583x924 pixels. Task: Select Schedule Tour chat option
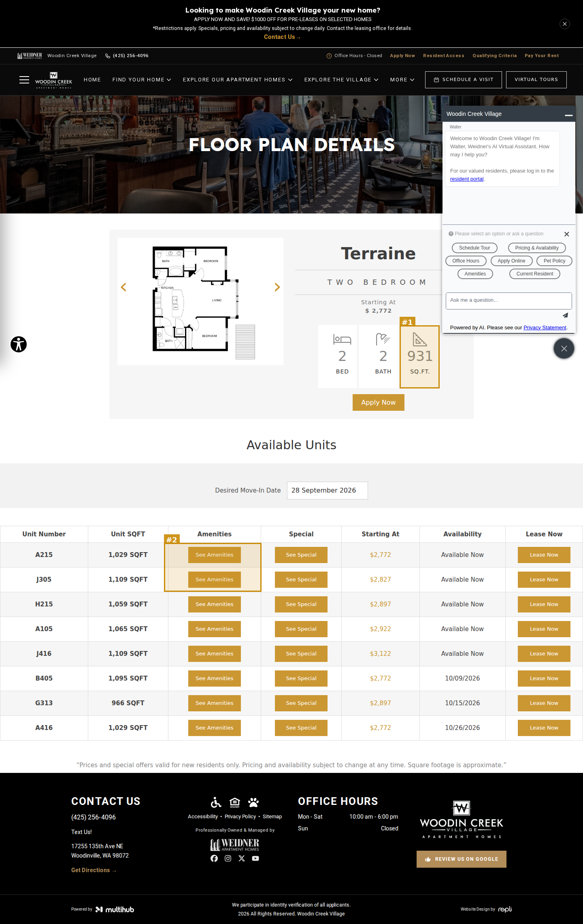474,248
